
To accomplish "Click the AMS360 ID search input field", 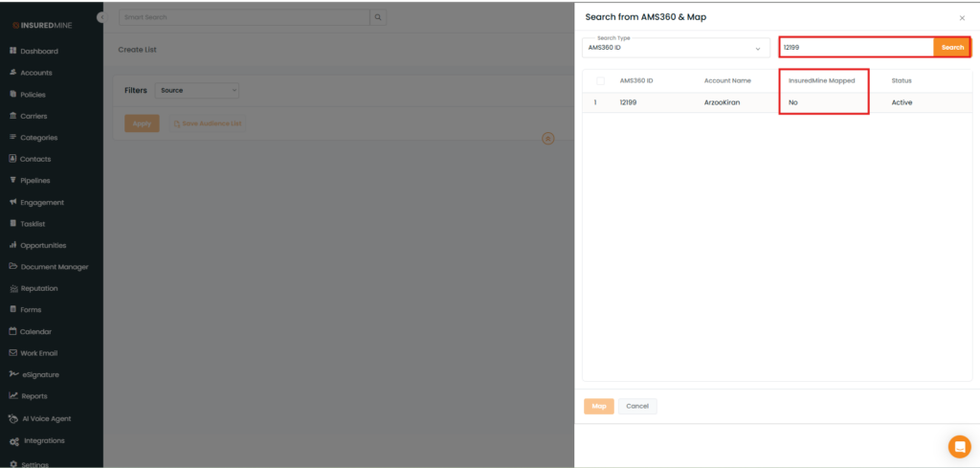I will click(856, 47).
